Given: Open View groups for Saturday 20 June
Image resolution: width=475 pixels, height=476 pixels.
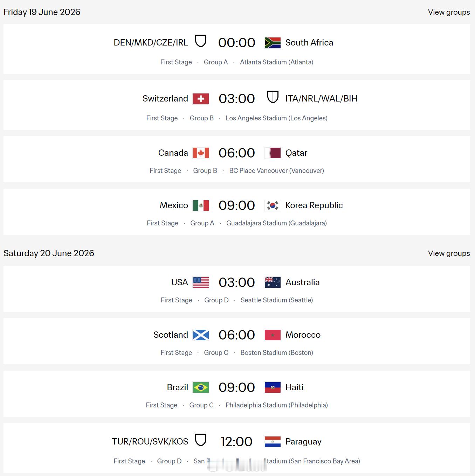Looking at the screenshot, I should tap(449, 253).
